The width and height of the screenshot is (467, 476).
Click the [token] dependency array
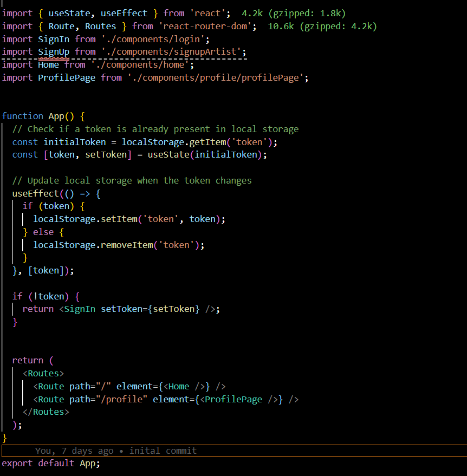tap(46, 270)
